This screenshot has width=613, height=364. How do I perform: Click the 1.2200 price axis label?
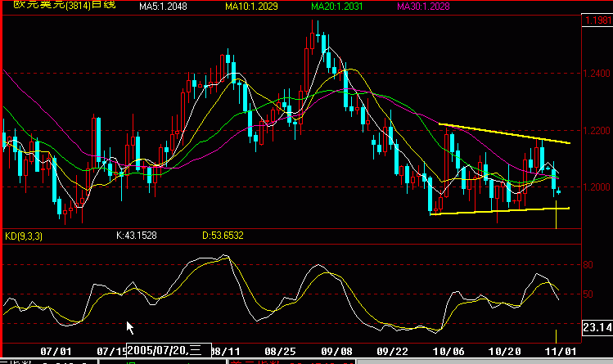click(x=597, y=130)
